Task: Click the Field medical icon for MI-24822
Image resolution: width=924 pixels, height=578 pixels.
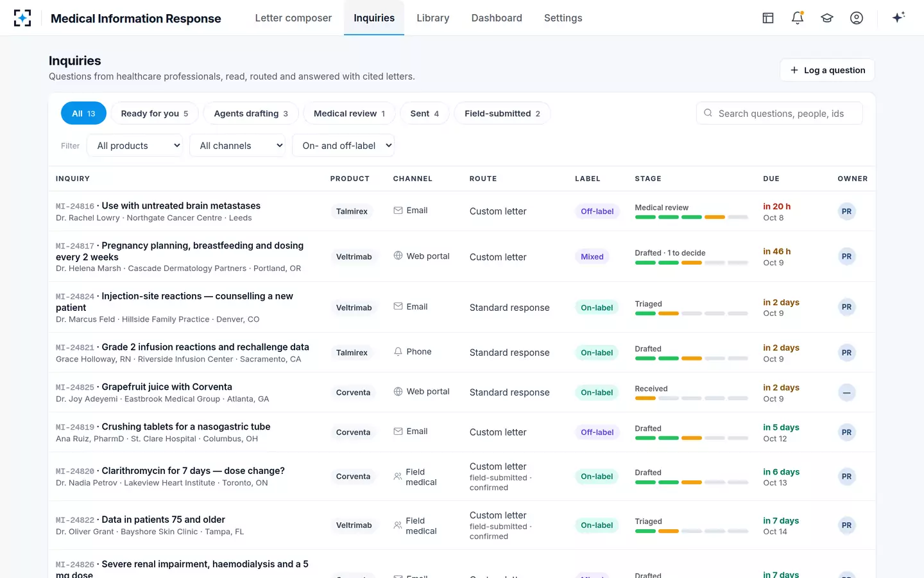Action: point(398,525)
